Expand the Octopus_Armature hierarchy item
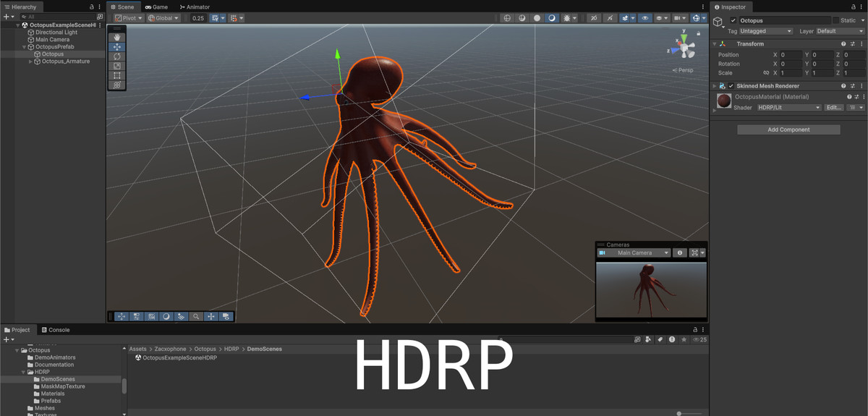868x416 pixels. tap(30, 61)
